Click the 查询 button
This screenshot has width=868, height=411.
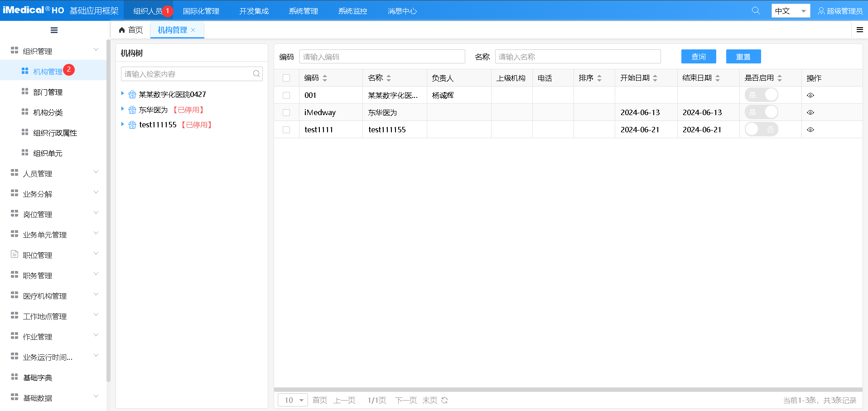pos(699,57)
